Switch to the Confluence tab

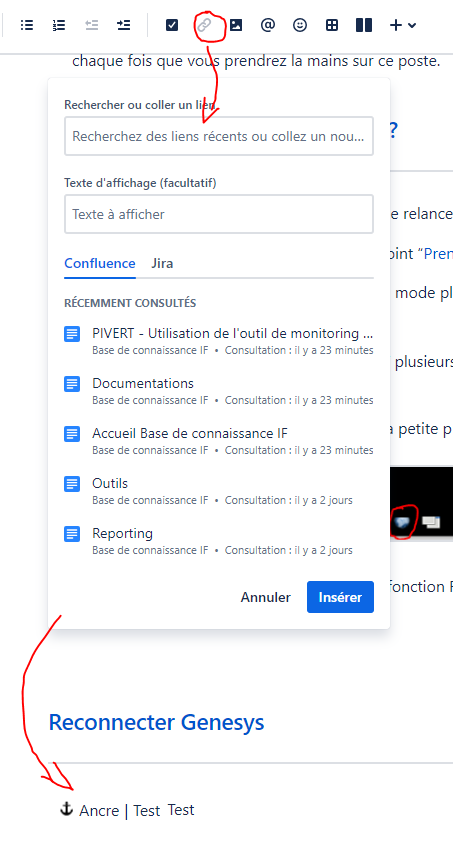[100, 263]
